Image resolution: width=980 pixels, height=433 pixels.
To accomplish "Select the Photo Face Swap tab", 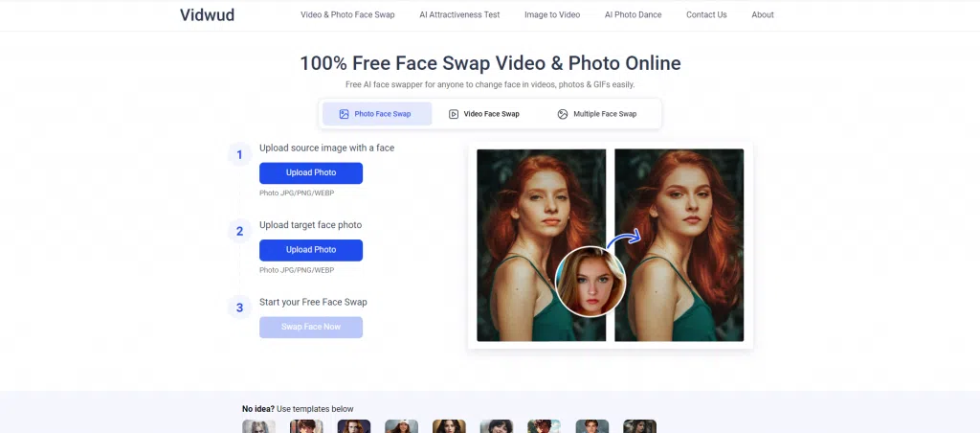I will coord(377,114).
